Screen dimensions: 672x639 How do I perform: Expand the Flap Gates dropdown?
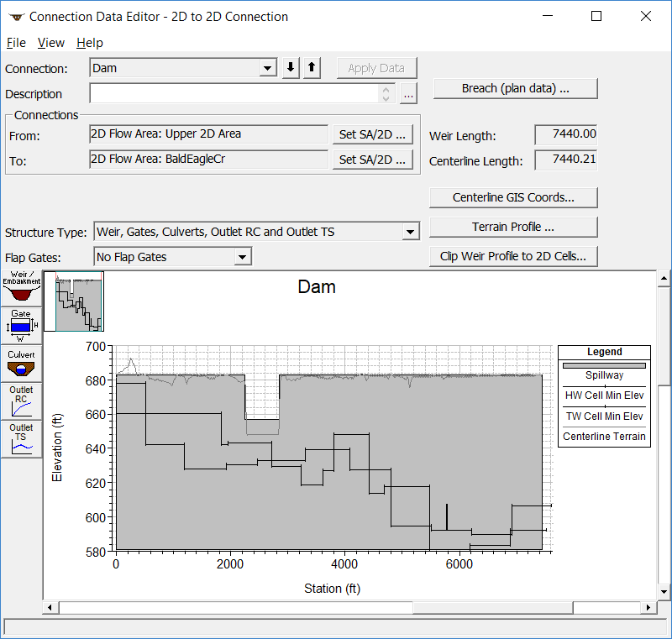[x=242, y=257]
